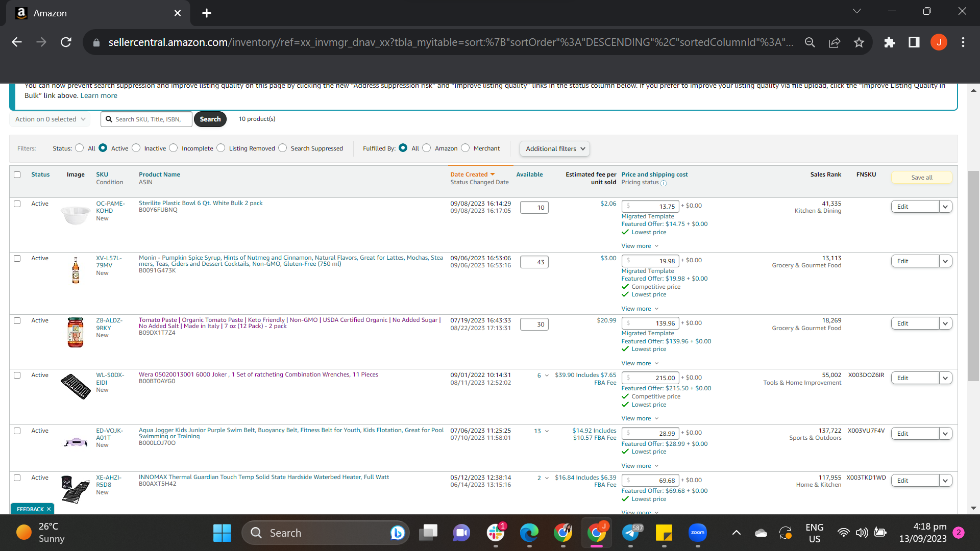Bookmark this page with the star icon
Viewport: 980px width, 551px height.
(x=859, y=42)
